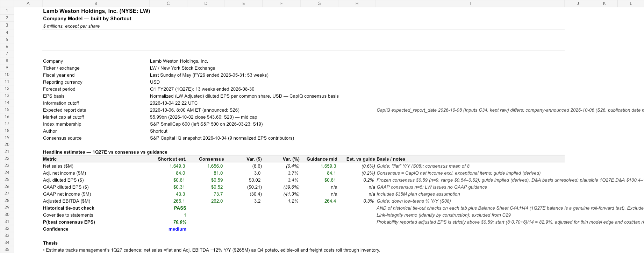Click the information cutoff value '2026-10-04 22:22 UTC'
The height and width of the screenshot is (253, 644).
pos(174,103)
